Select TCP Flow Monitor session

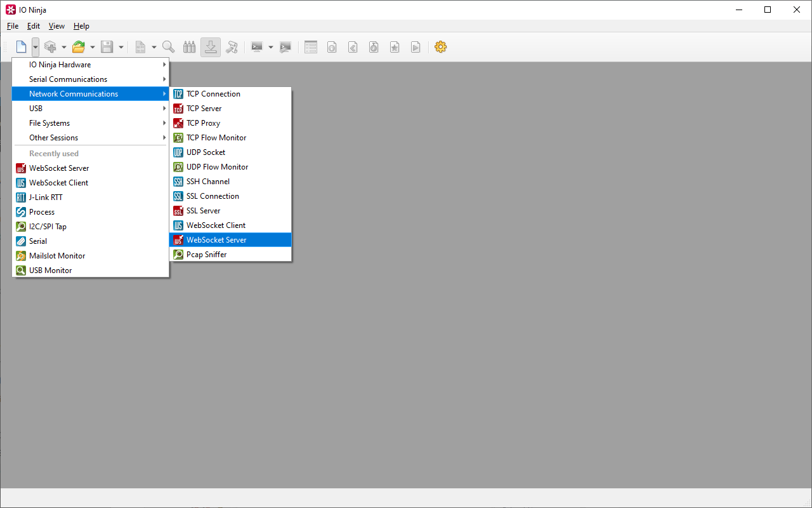point(231,138)
